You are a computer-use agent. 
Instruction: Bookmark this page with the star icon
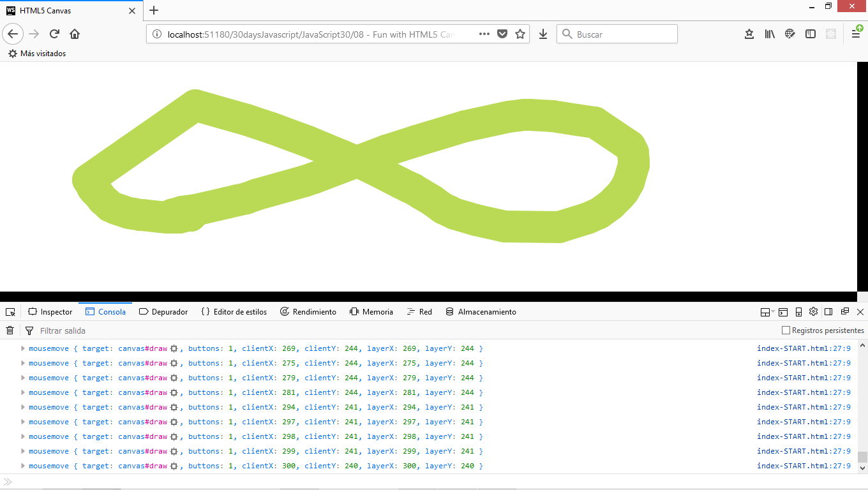click(520, 34)
